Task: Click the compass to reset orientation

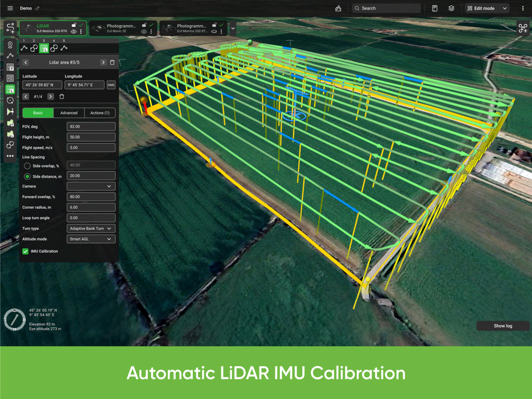Action: click(14, 319)
